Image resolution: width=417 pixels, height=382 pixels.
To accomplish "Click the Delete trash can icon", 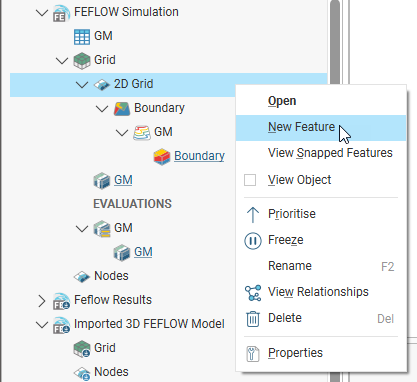I will tap(253, 319).
